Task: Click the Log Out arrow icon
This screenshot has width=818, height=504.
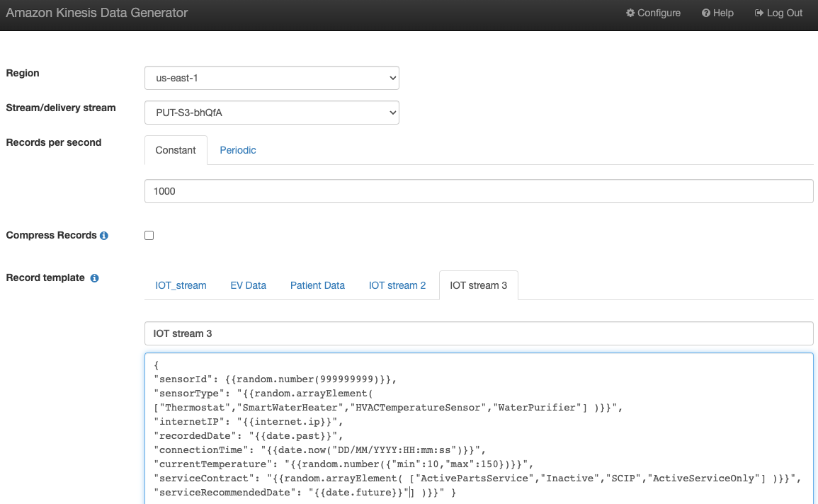Action: (x=759, y=13)
